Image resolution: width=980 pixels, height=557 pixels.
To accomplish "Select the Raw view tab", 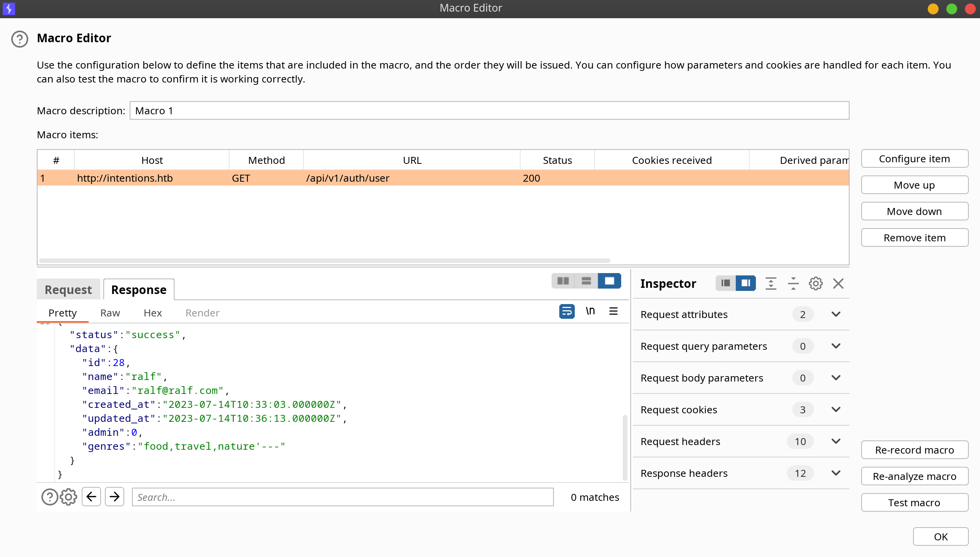I will [110, 313].
